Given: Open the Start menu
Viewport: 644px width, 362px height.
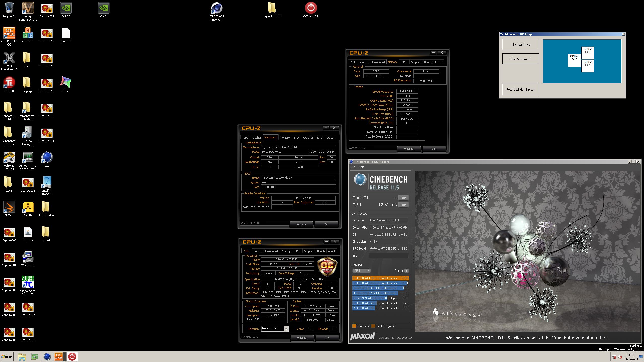Looking at the screenshot, I should click(x=7, y=357).
